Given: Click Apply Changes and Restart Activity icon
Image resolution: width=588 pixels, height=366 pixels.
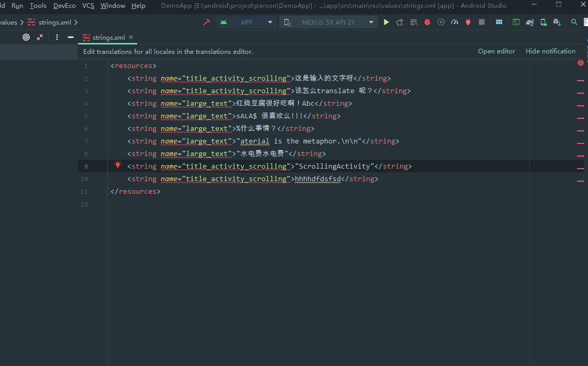Looking at the screenshot, I should (400, 22).
